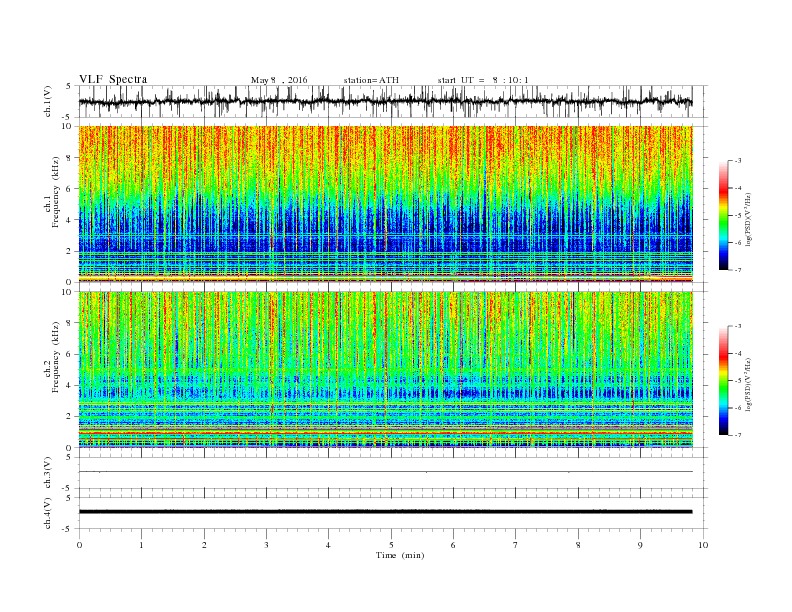This screenshot has height=612, width=792.
Task: Click the "6" kHz tick on ch.1 frequency axis
Action: [x=70, y=189]
